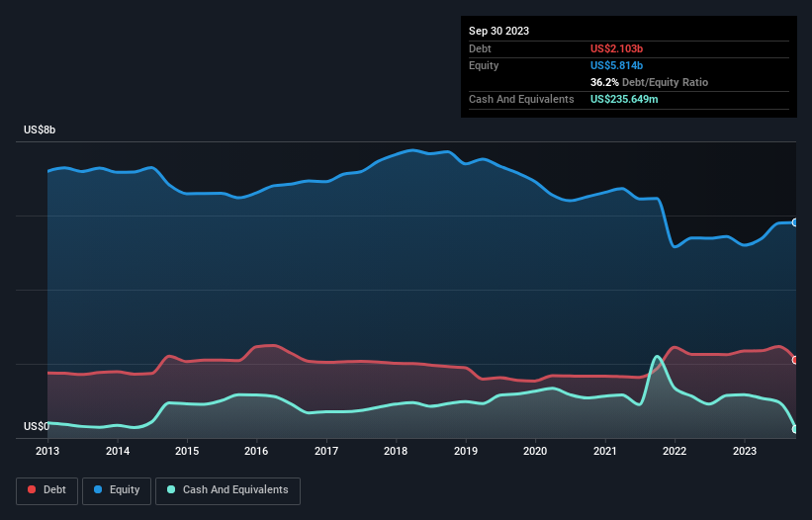The image size is (812, 520).
Task: Click the Equity row label in tooltip
Action: [484, 65]
